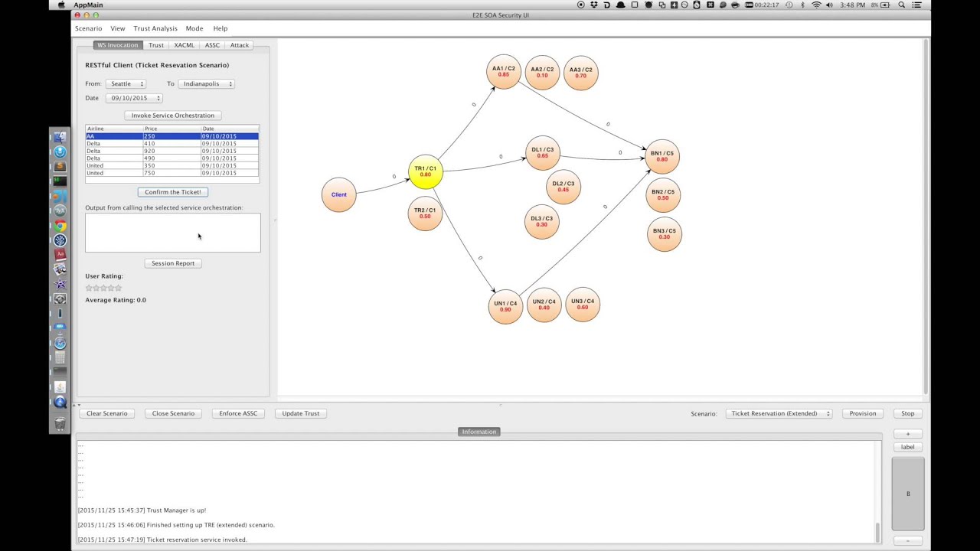Open the TeX application in the dock

60,210
